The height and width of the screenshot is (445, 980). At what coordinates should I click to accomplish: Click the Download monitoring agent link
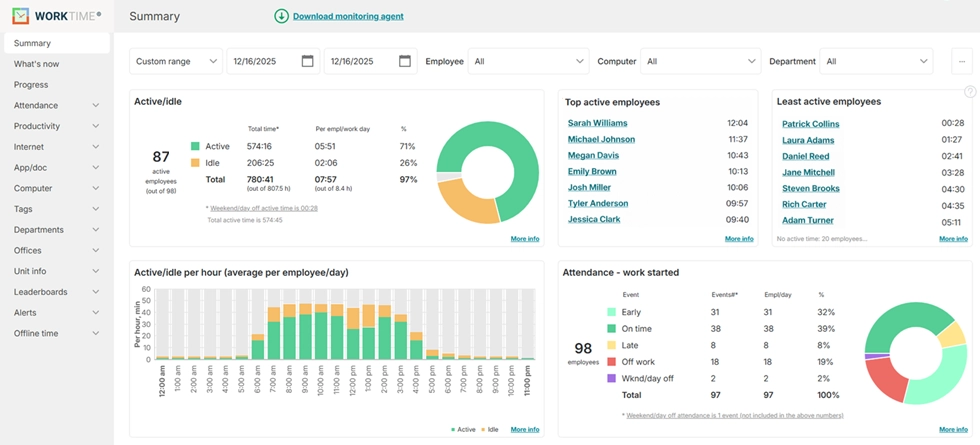pos(348,16)
